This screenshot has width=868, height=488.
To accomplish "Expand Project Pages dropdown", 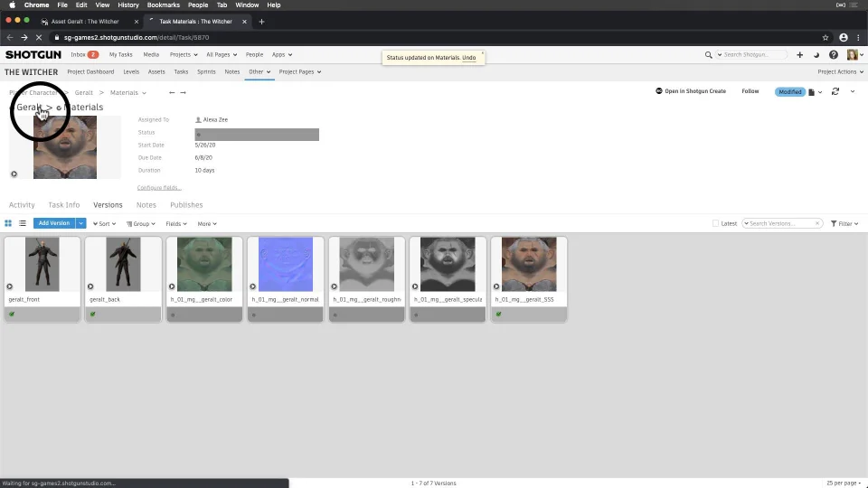I will 300,72.
